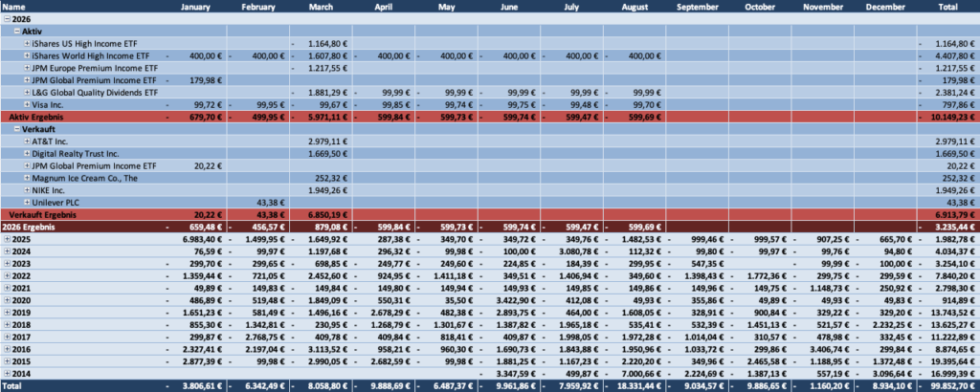Expand the NIKE Inc. row
This screenshot has height=392, width=980.
[x=27, y=189]
